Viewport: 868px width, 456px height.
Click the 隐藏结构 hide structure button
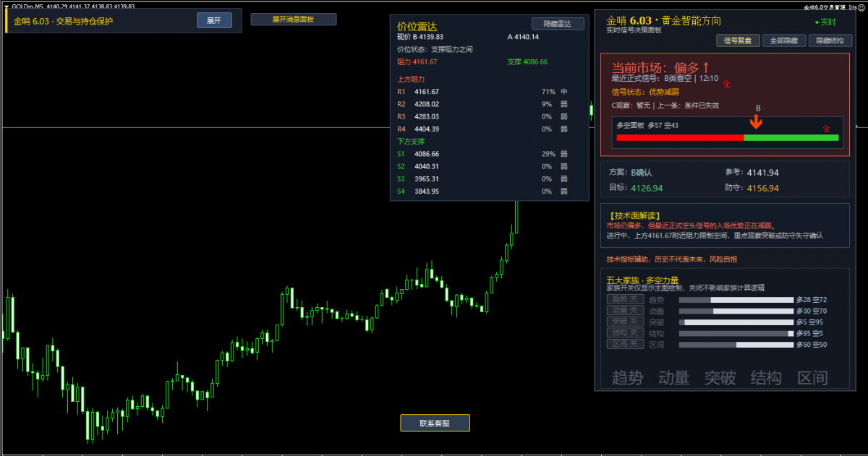coord(830,40)
